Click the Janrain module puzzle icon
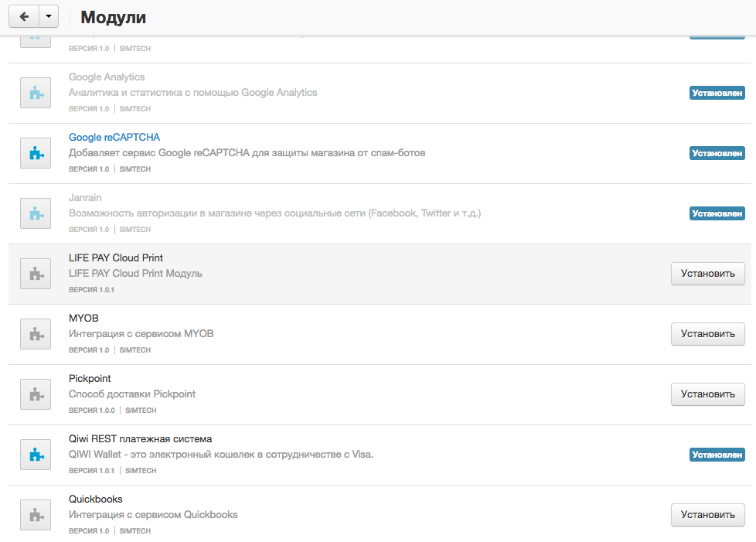The height and width of the screenshot is (542, 756). (x=36, y=213)
